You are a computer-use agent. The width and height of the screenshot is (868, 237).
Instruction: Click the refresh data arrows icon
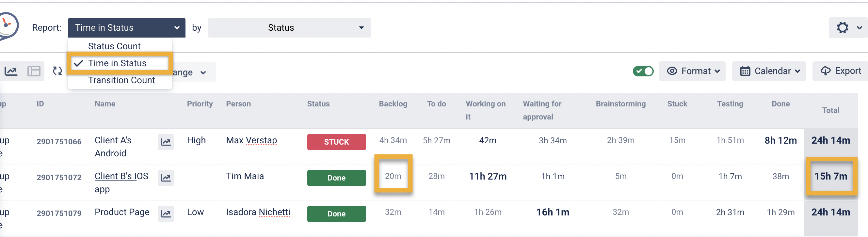coord(57,71)
